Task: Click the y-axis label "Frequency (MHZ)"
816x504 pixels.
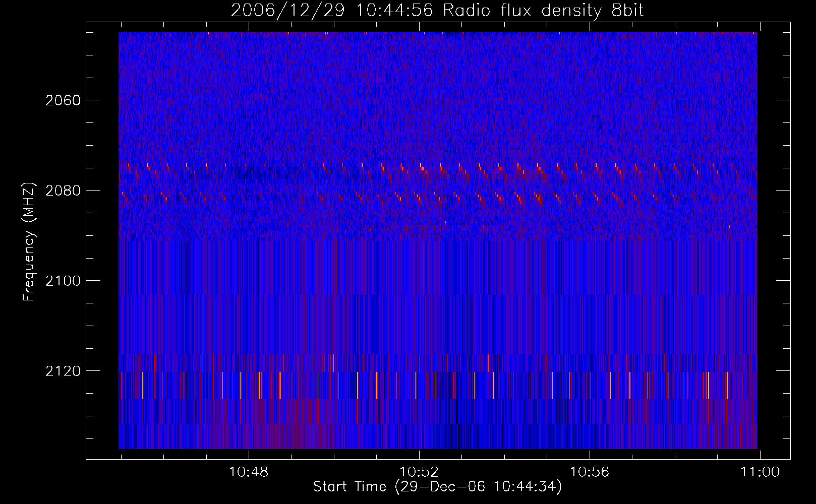Action: 29,242
